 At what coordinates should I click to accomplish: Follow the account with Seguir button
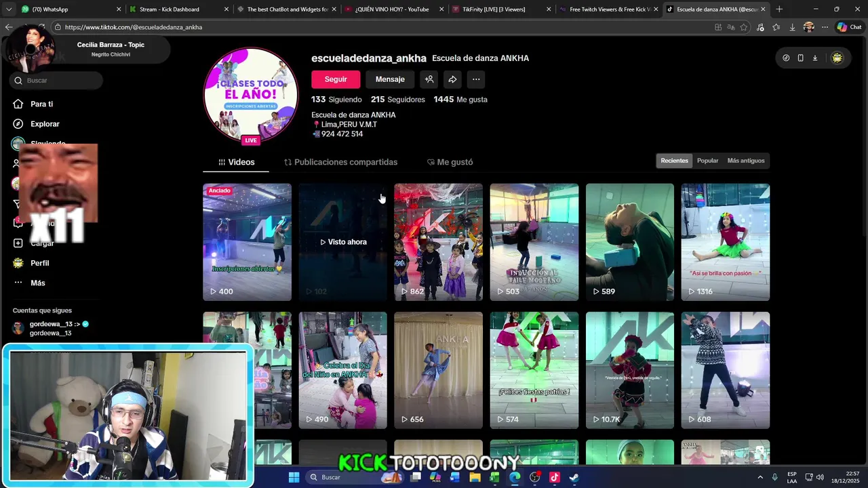336,79
